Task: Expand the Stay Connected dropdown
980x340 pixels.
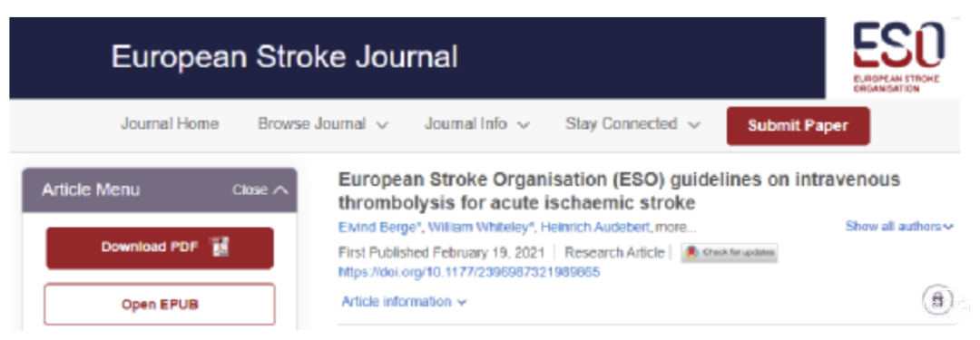Action: 632,124
